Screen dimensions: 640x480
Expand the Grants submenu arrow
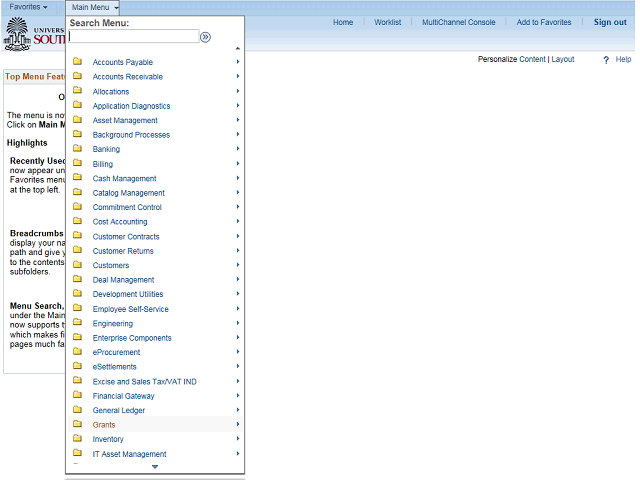tap(238, 424)
